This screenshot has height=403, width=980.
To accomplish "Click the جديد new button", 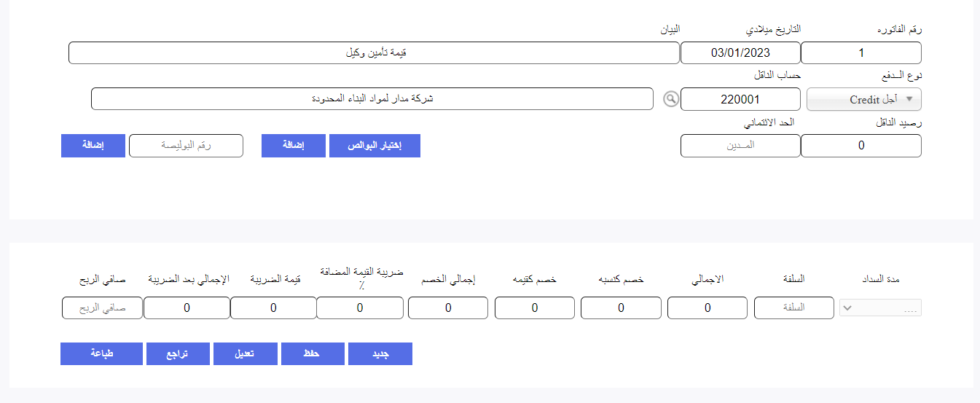I will (x=380, y=353).
